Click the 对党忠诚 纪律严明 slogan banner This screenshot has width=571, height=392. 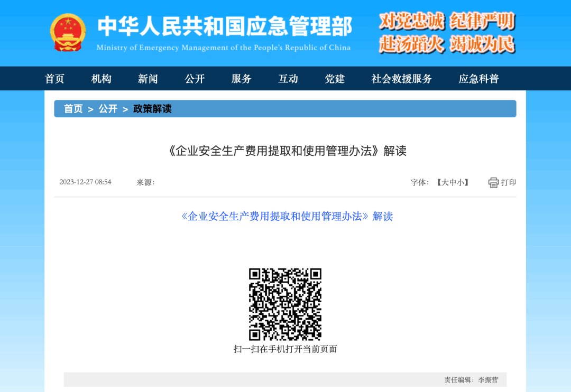(447, 33)
